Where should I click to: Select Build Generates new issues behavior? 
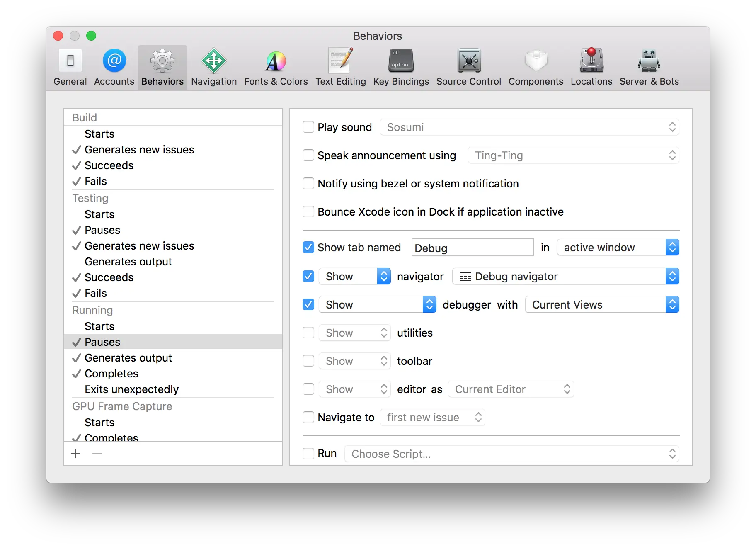pos(173,150)
